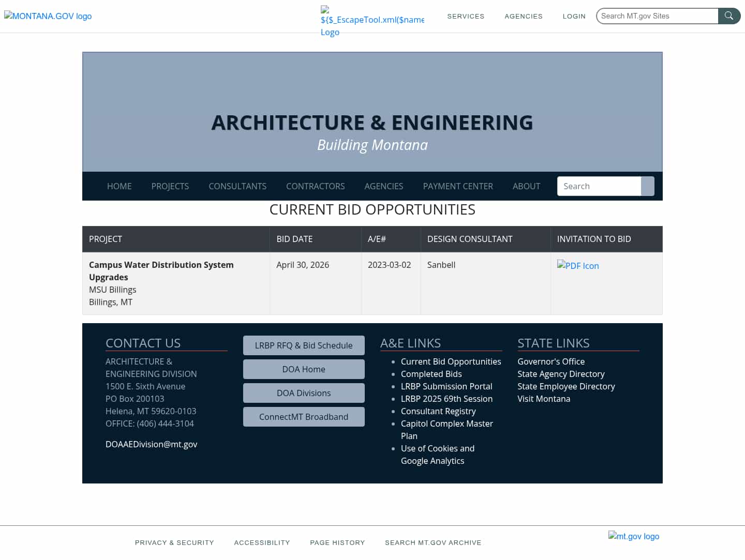This screenshot has height=560, width=745.
Task: Open the AGENCIES item in the dark nav bar
Action: (x=384, y=186)
